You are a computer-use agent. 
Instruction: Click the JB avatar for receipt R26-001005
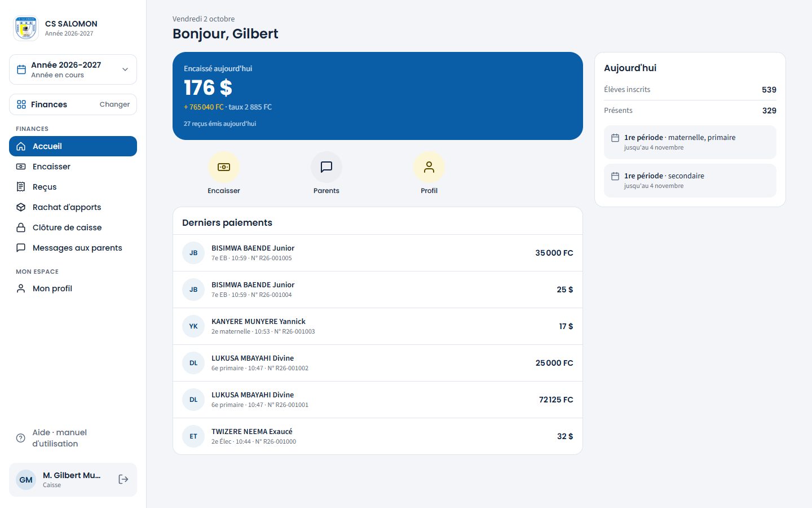[193, 253]
